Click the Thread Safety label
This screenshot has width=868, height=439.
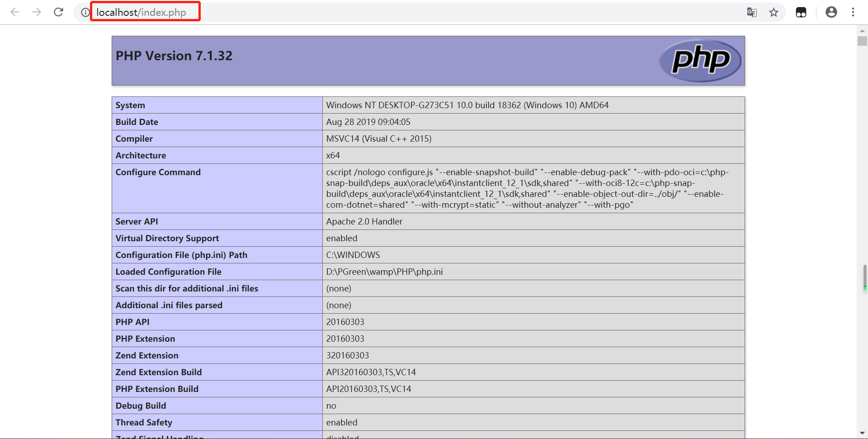[144, 422]
